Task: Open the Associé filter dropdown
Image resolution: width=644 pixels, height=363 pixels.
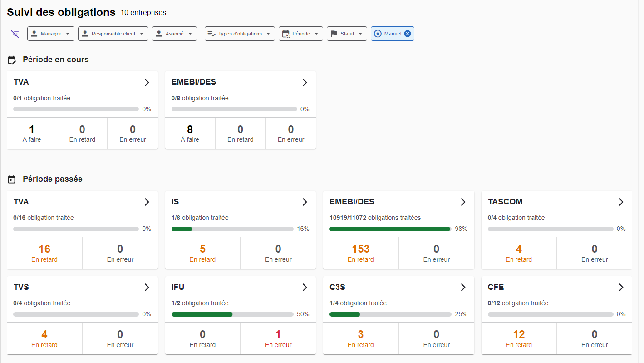Action: click(x=175, y=34)
